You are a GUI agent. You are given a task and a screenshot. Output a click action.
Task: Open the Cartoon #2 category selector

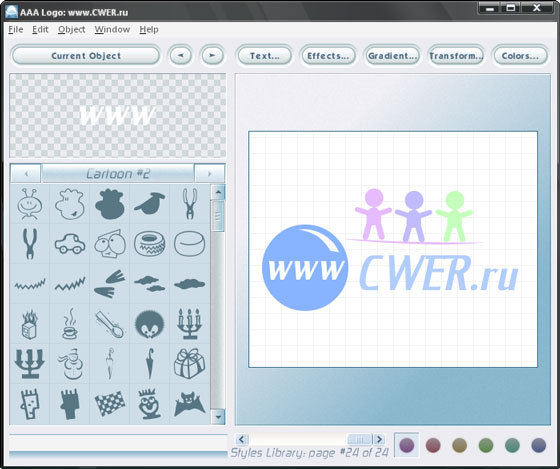[x=118, y=174]
